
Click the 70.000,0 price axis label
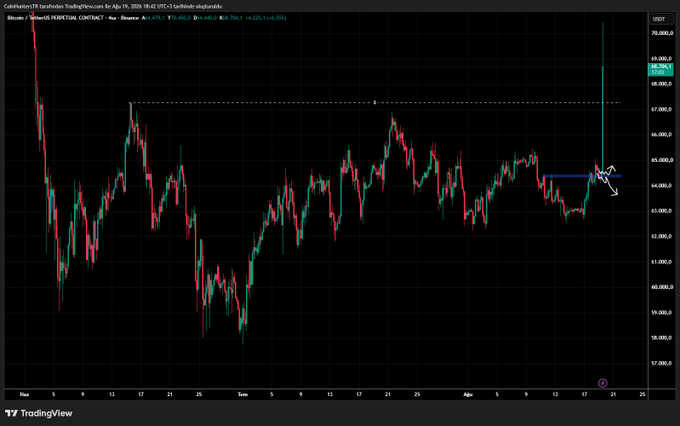661,33
